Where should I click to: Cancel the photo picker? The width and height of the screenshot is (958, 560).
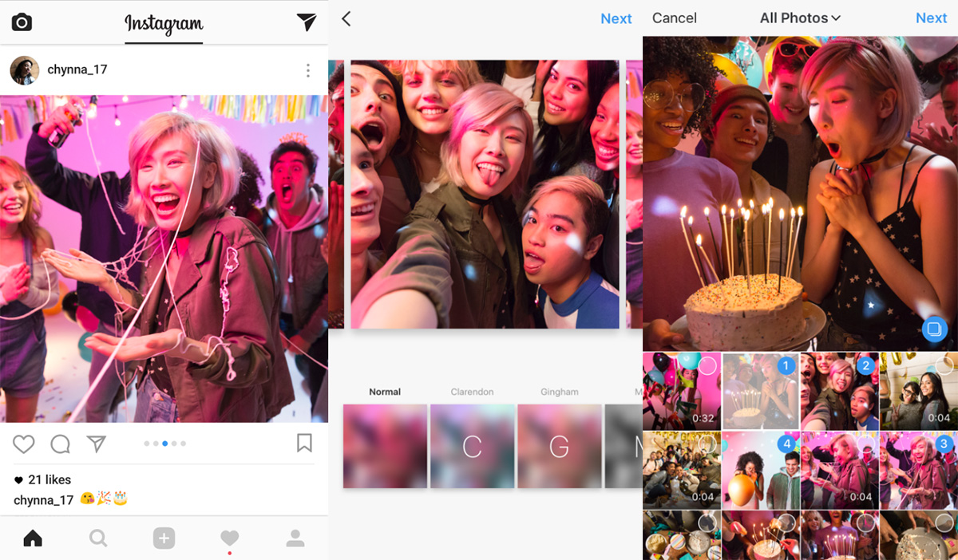(675, 18)
